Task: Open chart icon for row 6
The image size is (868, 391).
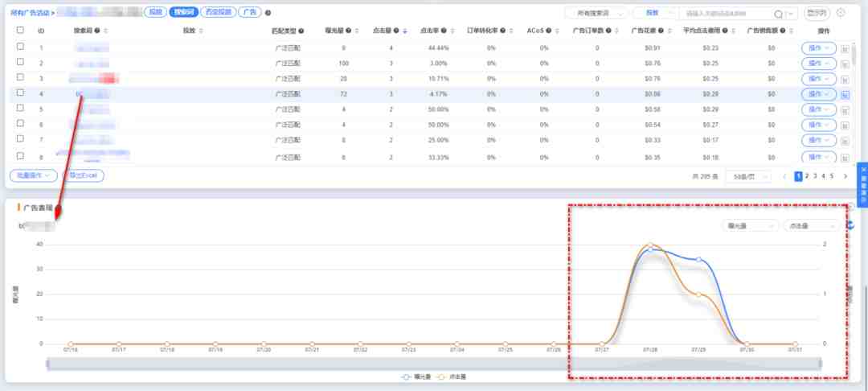Action: (x=845, y=126)
